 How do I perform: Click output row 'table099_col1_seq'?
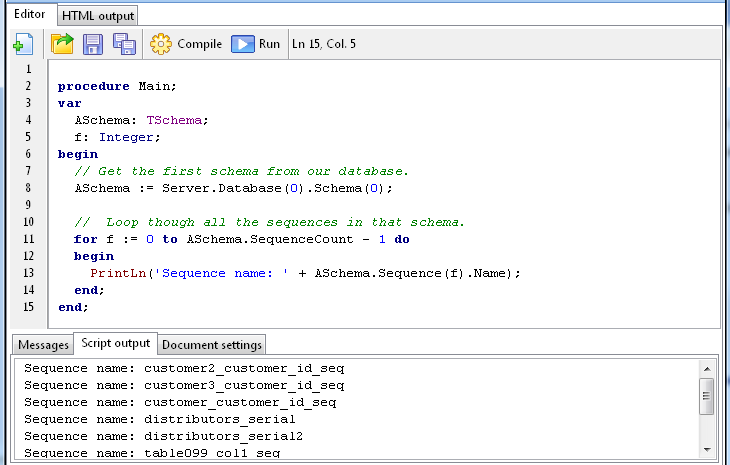152,452
